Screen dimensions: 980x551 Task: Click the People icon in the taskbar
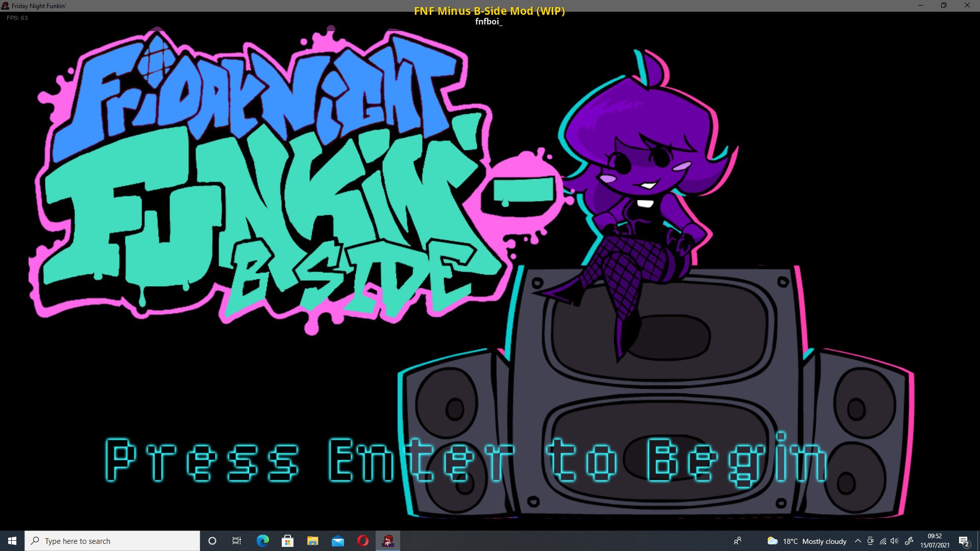click(737, 541)
